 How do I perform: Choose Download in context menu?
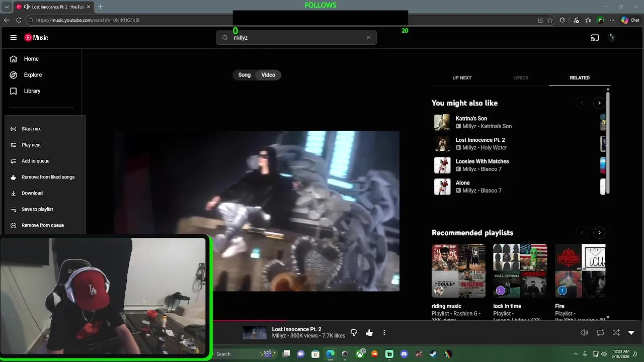[x=45, y=193]
